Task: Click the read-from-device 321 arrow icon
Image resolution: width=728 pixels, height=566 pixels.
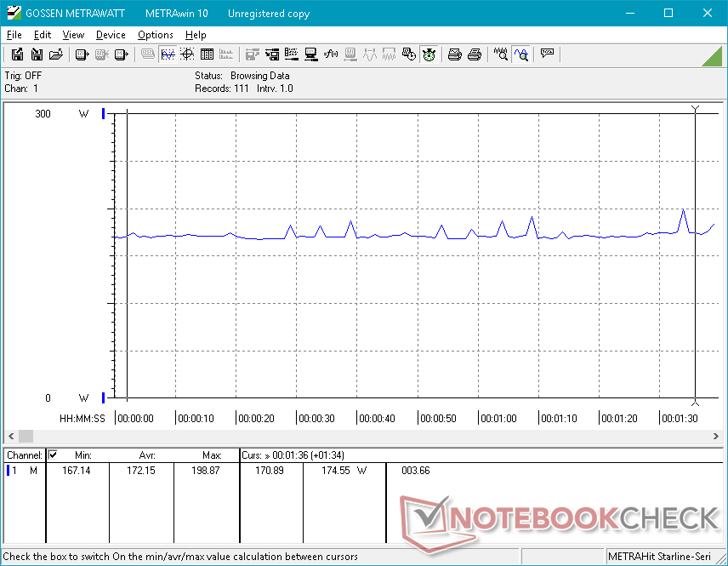Action: 82,54
